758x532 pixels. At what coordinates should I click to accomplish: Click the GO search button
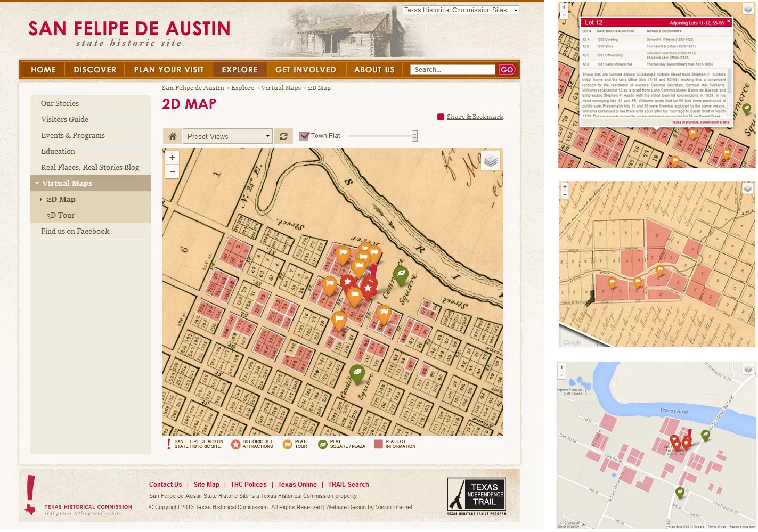pos(507,70)
